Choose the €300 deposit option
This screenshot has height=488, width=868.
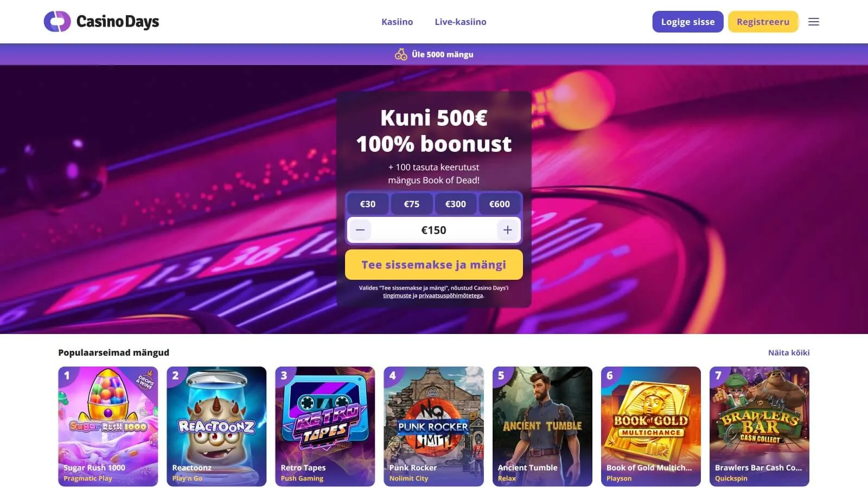click(456, 204)
